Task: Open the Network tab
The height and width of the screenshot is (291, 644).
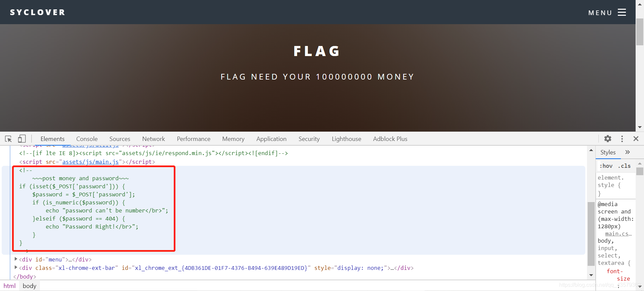Action: (154, 139)
